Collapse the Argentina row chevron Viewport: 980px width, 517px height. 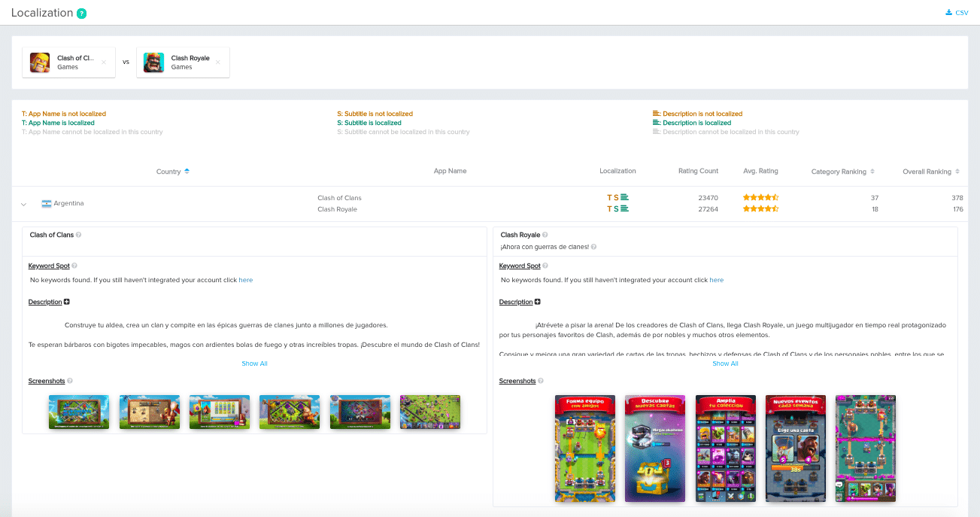click(x=23, y=204)
